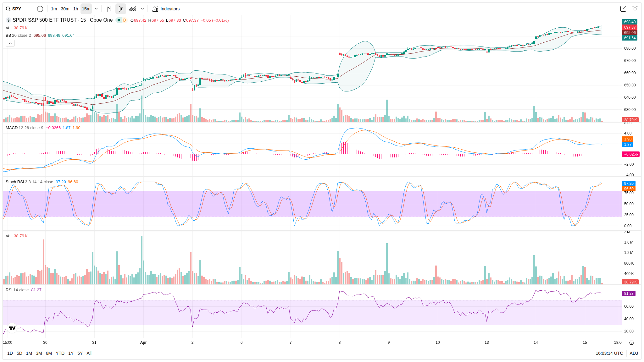Open chart settings gear at time axis
Screen dimensions: 644x362
tap(631, 343)
